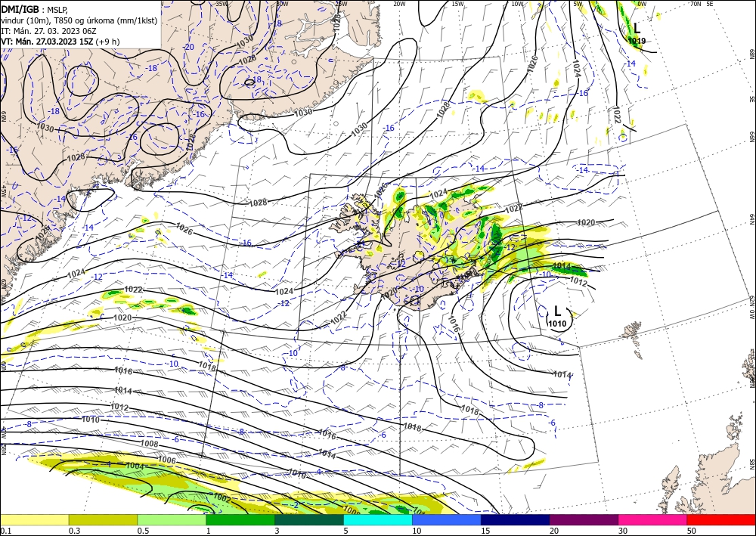Image resolution: width=756 pixels, height=536 pixels.
Task: Click the '1002' isobar label
Action: pyautogui.click(x=222, y=498)
